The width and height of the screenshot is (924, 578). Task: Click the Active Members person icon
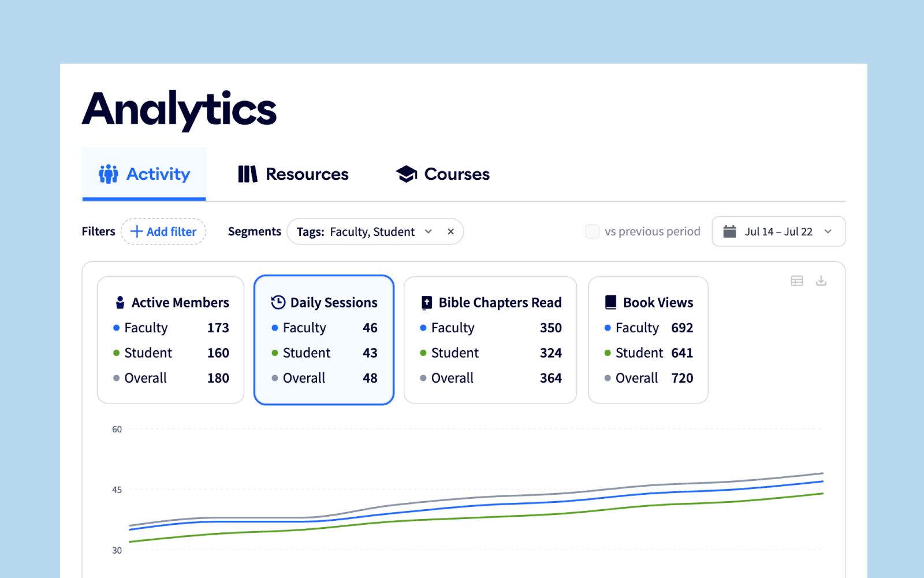click(x=120, y=302)
